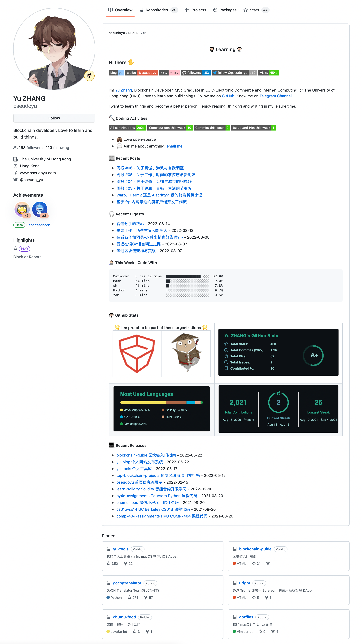The height and width of the screenshot is (644, 362).
Task: Open the blockchain-guide pinned repository
Action: (255, 549)
